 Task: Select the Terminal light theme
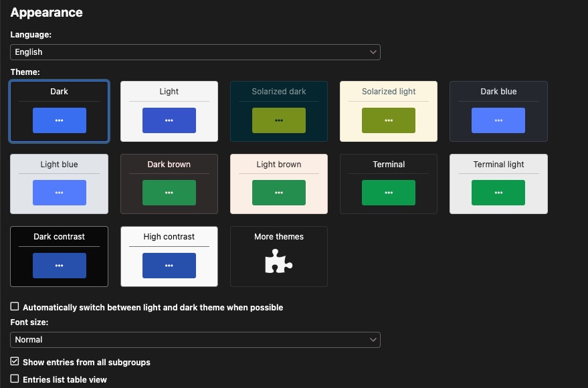(498, 184)
